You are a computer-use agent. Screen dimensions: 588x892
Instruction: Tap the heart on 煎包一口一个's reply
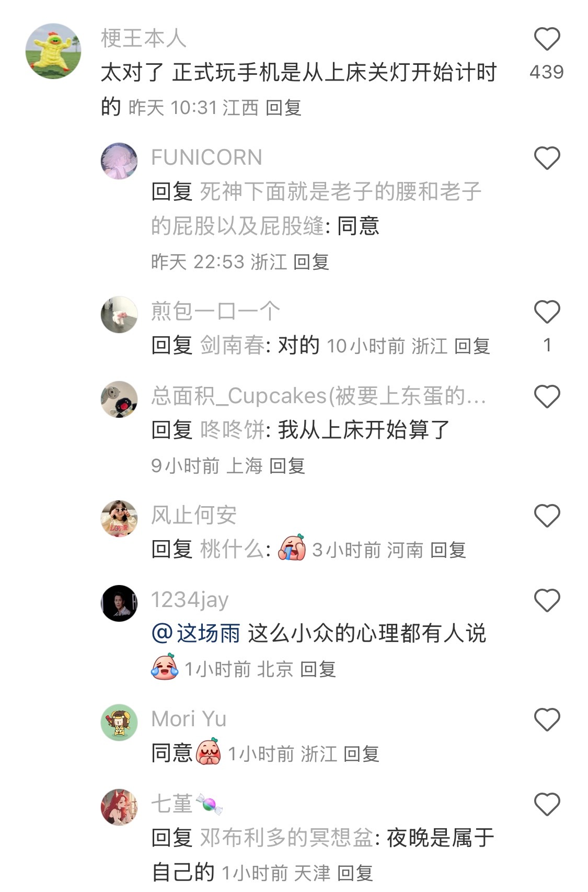[x=547, y=312]
